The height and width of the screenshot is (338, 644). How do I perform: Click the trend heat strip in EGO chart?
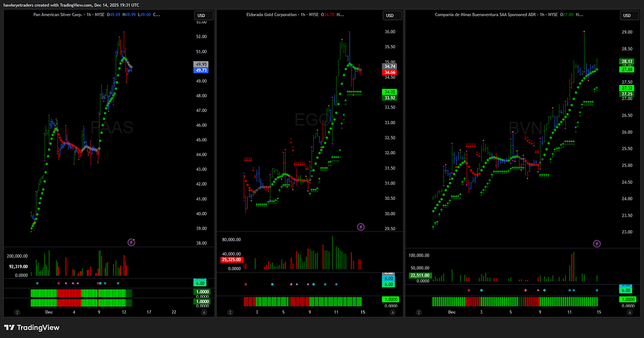[x=303, y=302]
